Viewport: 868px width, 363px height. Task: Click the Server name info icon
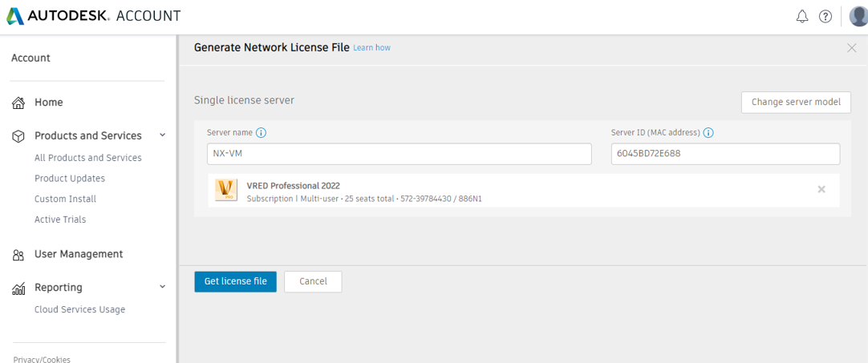[261, 133]
